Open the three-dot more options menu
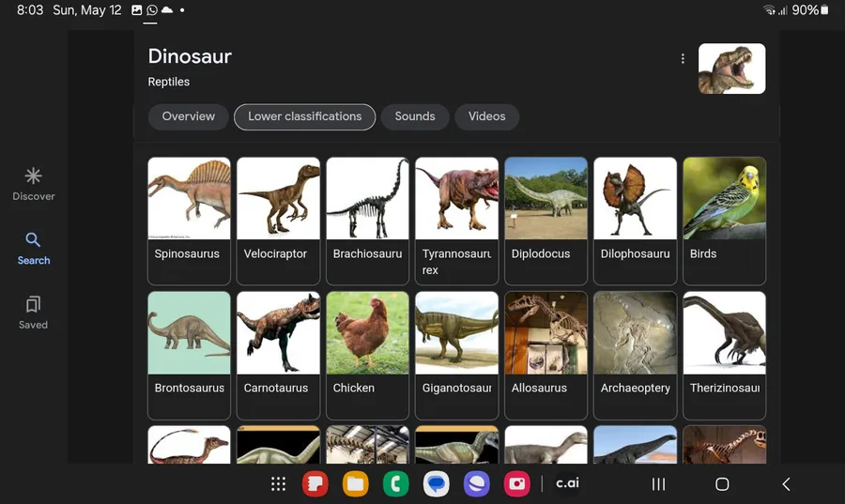 pos(683,59)
